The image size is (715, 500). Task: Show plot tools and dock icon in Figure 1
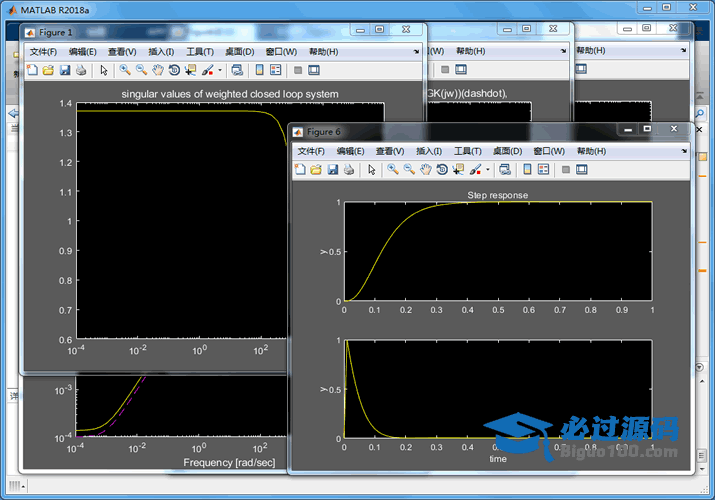(x=314, y=70)
